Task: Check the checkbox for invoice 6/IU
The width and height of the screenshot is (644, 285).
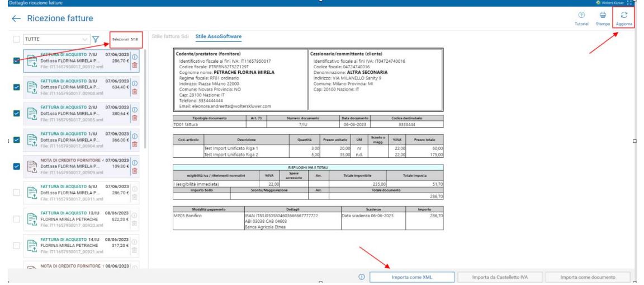Action: [x=16, y=193]
